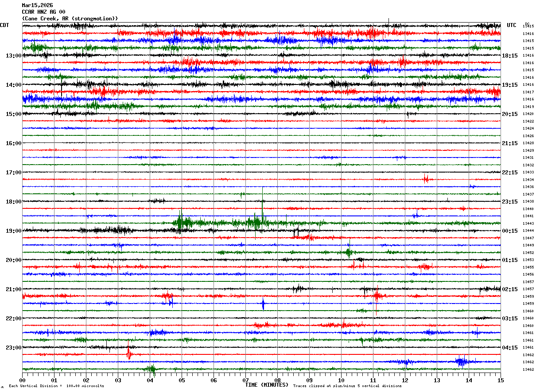
Task: Click the 00:15 UTC time label
Action: click(x=510, y=231)
